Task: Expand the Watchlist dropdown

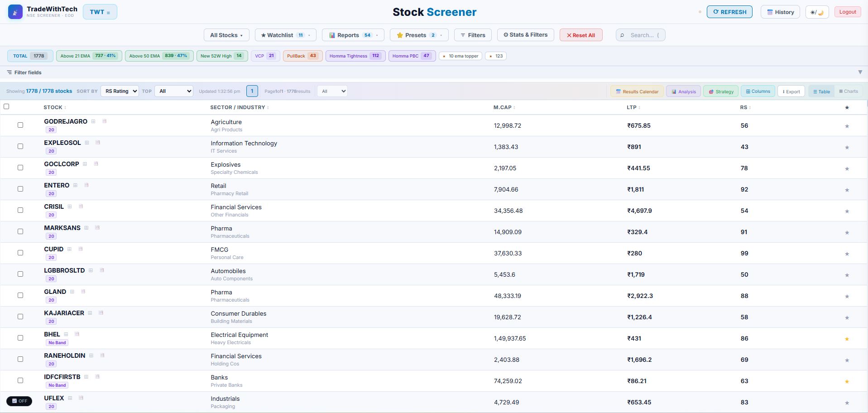Action: (285, 35)
